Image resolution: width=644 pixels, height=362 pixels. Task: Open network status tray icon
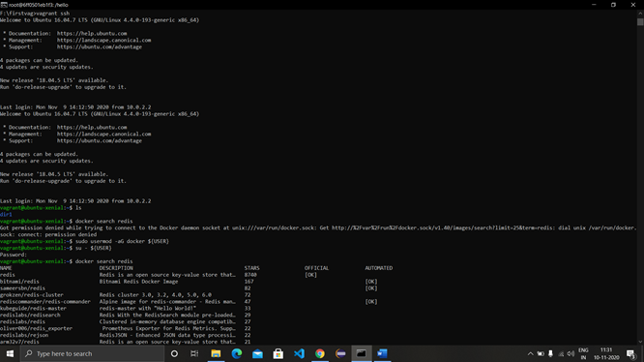(x=561, y=353)
